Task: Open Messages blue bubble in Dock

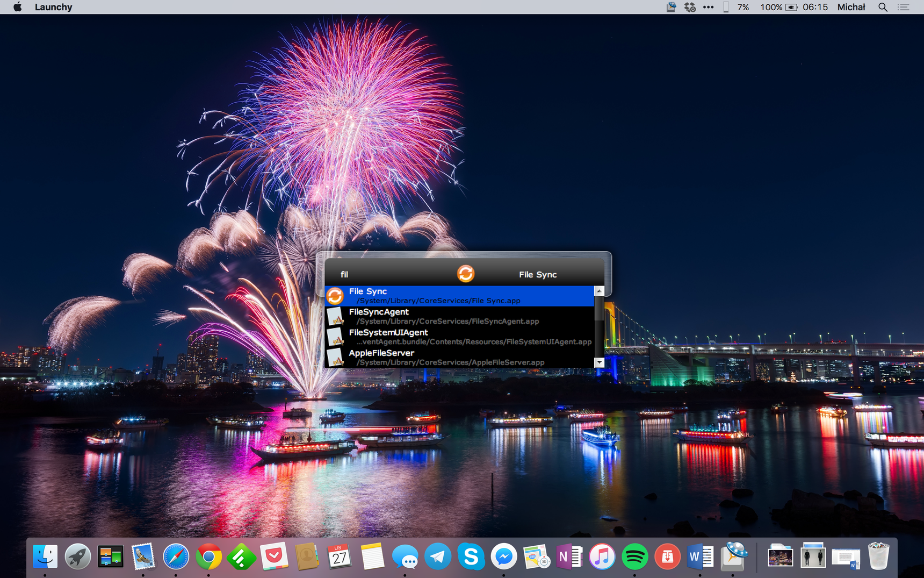Action: click(405, 556)
